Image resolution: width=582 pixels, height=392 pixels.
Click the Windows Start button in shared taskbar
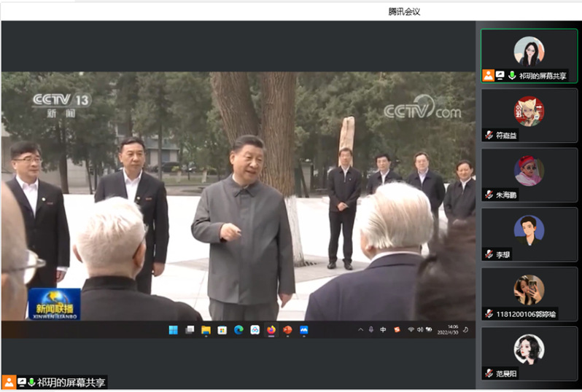(x=173, y=330)
